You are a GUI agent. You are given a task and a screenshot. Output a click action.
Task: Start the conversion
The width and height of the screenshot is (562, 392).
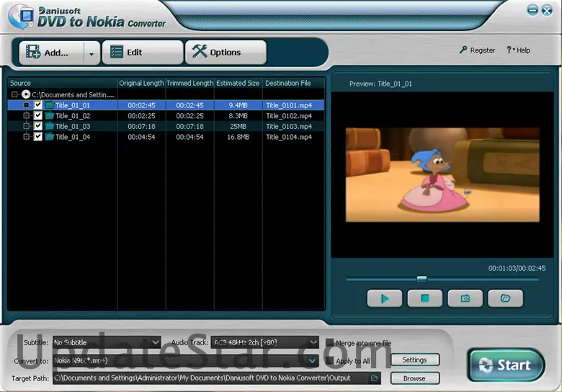506,365
